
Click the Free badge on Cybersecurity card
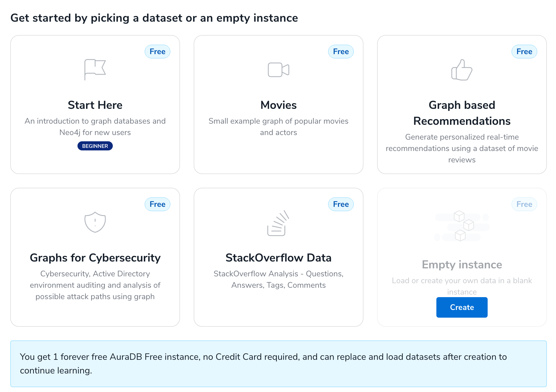click(157, 204)
